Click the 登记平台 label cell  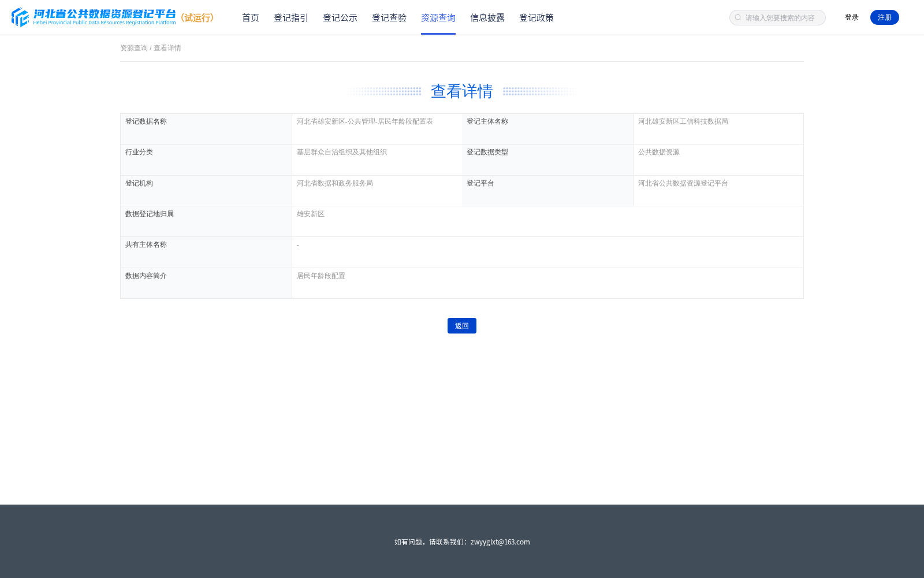[x=547, y=191]
